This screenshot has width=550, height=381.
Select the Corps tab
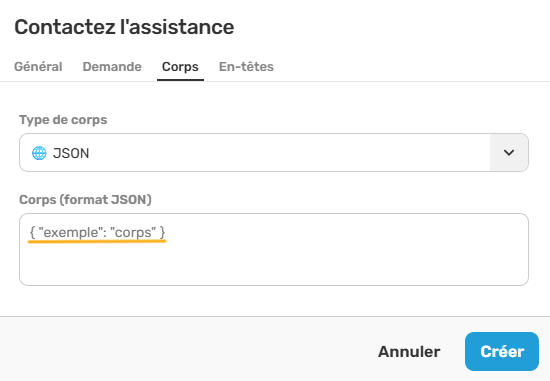180,67
